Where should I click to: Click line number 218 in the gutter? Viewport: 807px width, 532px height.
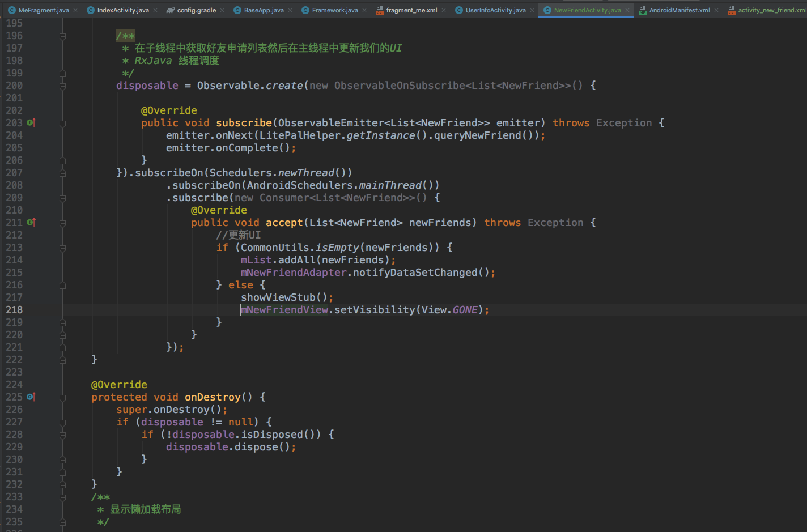pos(14,310)
